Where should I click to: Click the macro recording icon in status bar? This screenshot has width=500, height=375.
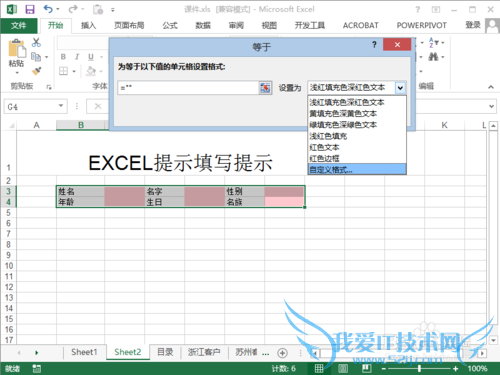coord(36,368)
